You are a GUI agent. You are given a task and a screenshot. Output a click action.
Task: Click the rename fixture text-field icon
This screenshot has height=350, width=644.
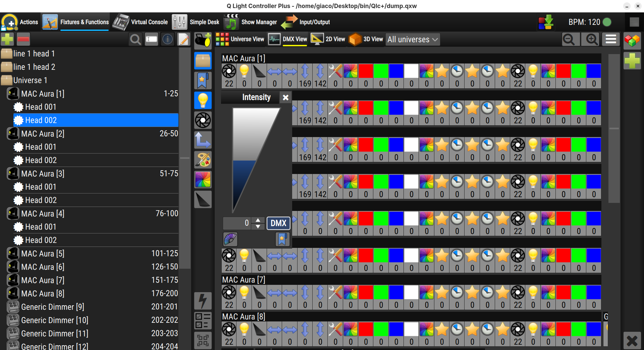(152, 39)
